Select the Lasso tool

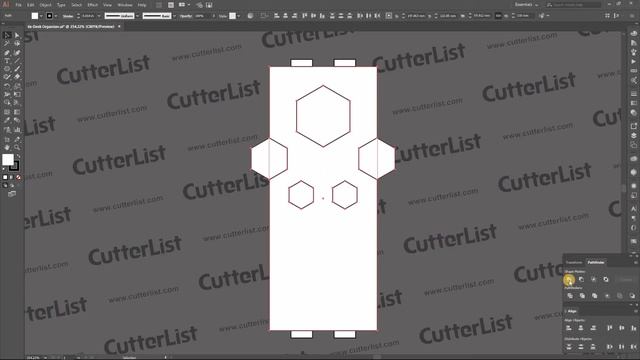[x=17, y=44]
